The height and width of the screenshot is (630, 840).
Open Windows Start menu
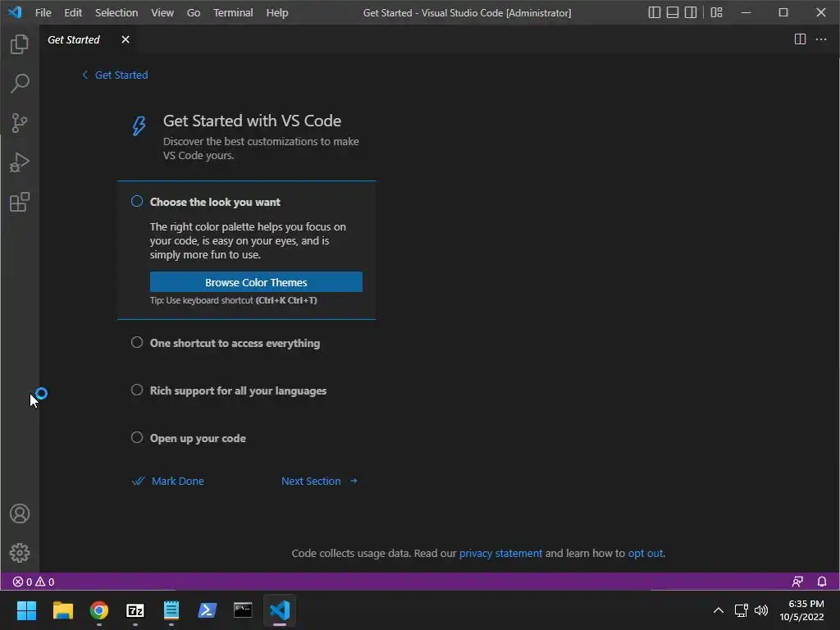[x=27, y=610]
